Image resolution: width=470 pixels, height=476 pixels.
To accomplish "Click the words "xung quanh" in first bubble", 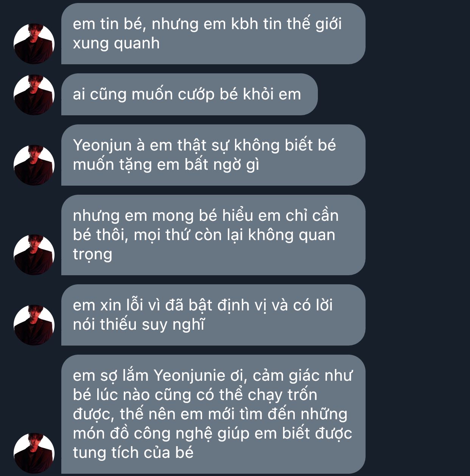I will (x=116, y=43).
